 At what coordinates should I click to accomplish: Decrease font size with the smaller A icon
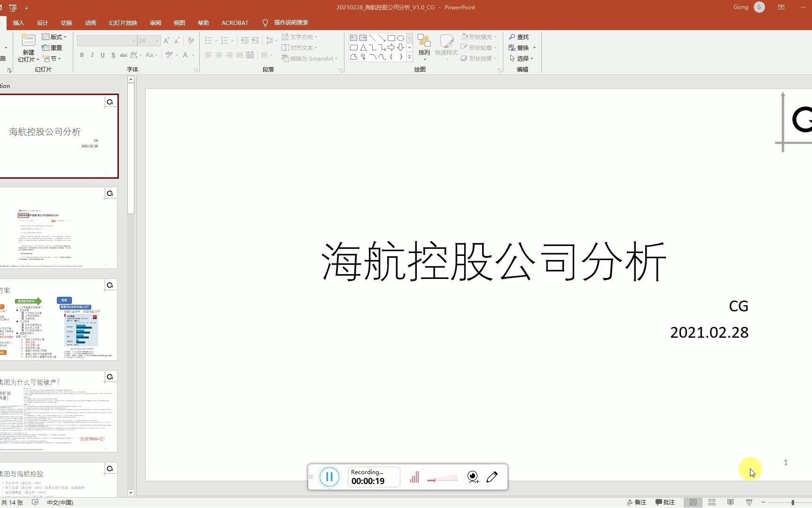click(177, 41)
